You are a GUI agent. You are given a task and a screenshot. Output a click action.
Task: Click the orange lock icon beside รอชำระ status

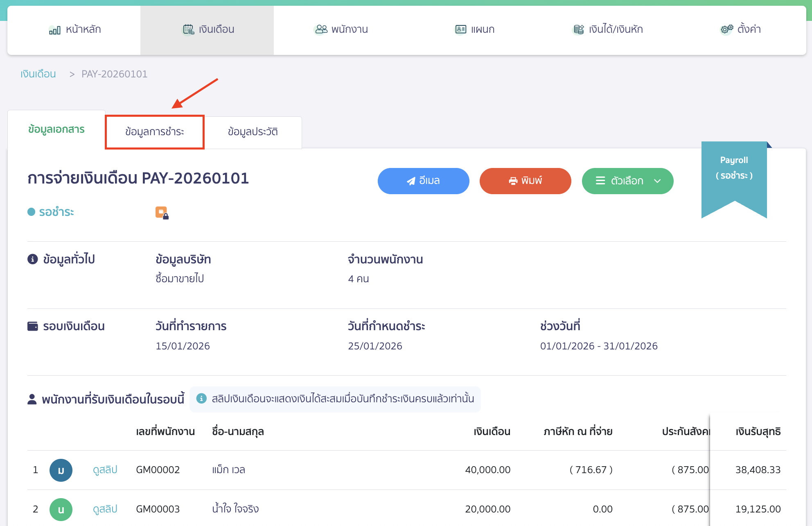[161, 212]
